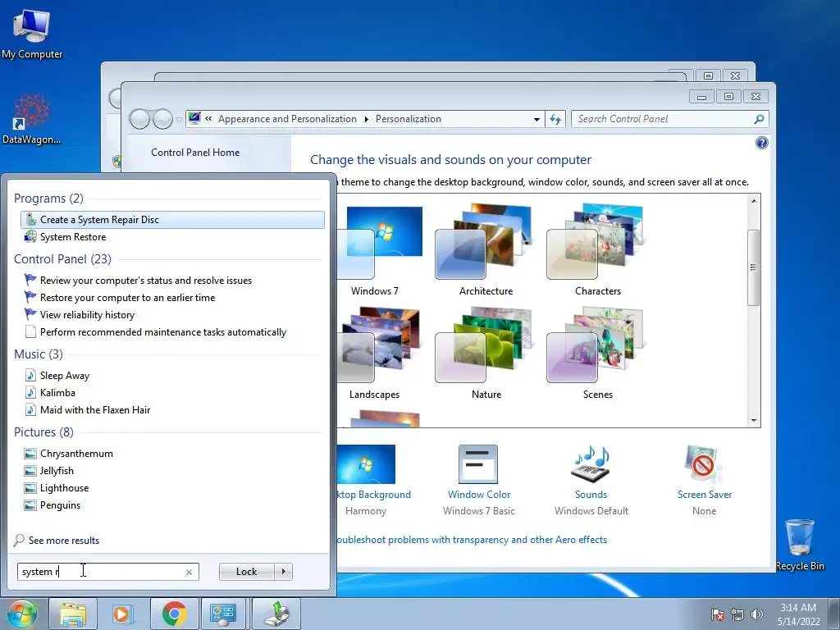Click the themes list scrollbar thumb
Screen dimensions: 840x630
[x=753, y=267]
